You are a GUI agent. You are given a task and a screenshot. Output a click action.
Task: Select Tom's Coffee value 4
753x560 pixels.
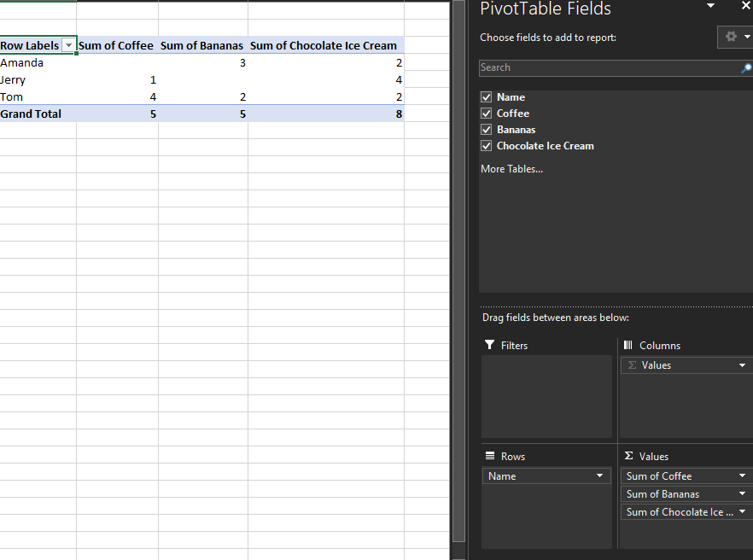[117, 97]
